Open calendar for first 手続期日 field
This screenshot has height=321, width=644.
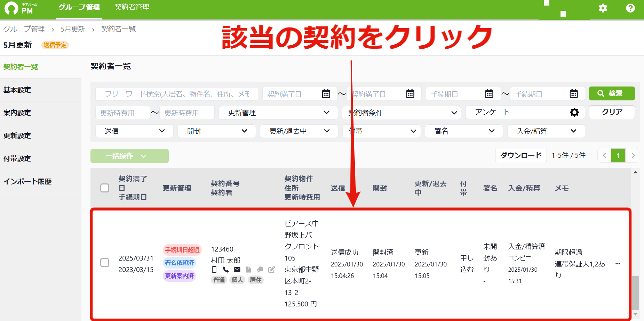point(489,94)
